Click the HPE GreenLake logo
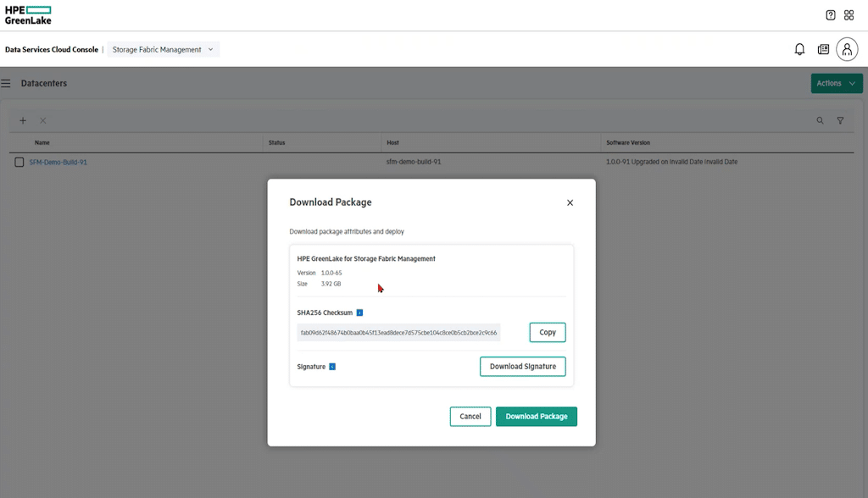This screenshot has width=868, height=498. (28, 15)
